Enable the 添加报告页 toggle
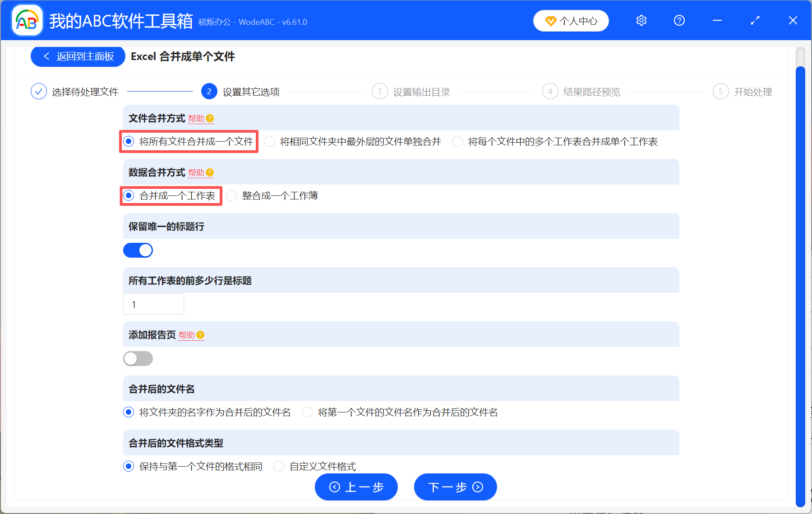 pyautogui.click(x=138, y=358)
